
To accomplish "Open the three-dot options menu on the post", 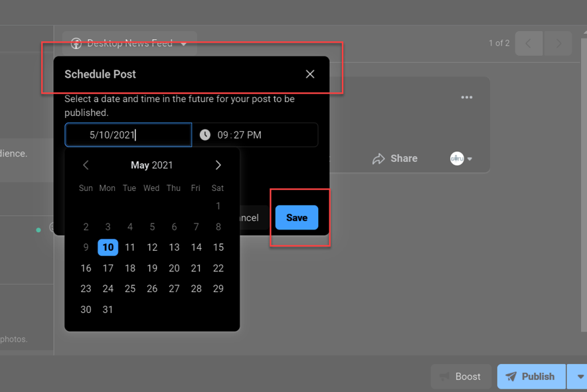I will [466, 97].
